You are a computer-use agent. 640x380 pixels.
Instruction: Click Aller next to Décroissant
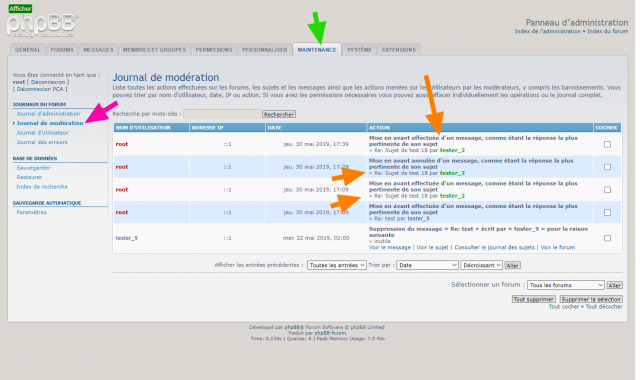pos(512,266)
